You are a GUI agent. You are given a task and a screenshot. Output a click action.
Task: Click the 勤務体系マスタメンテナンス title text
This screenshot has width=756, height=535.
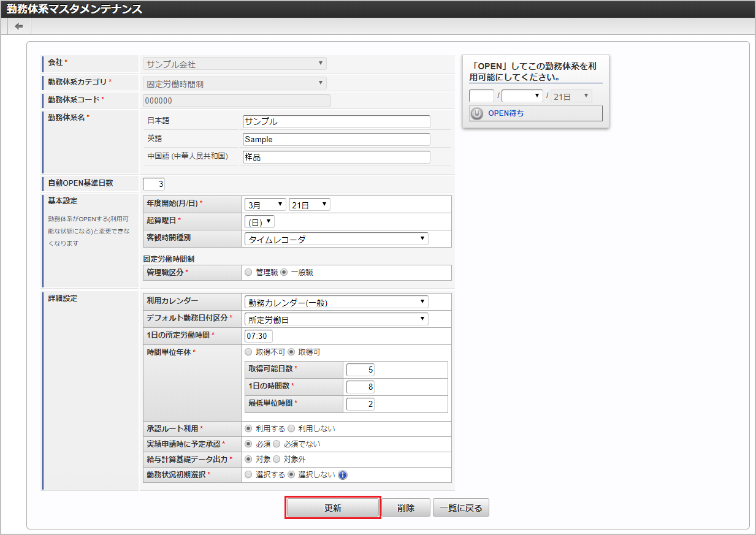click(74, 9)
